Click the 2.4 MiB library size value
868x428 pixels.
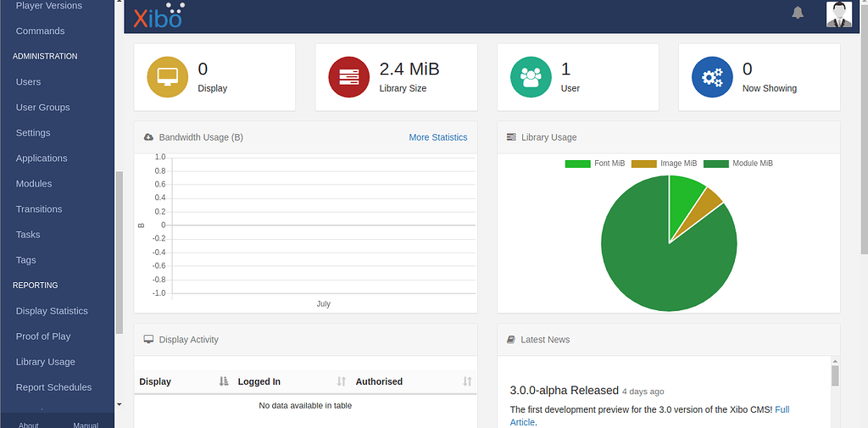(409, 69)
